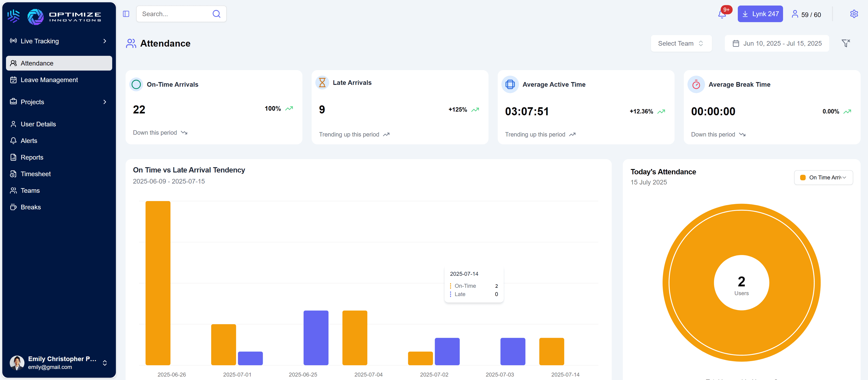Open the date range picker

click(x=777, y=43)
